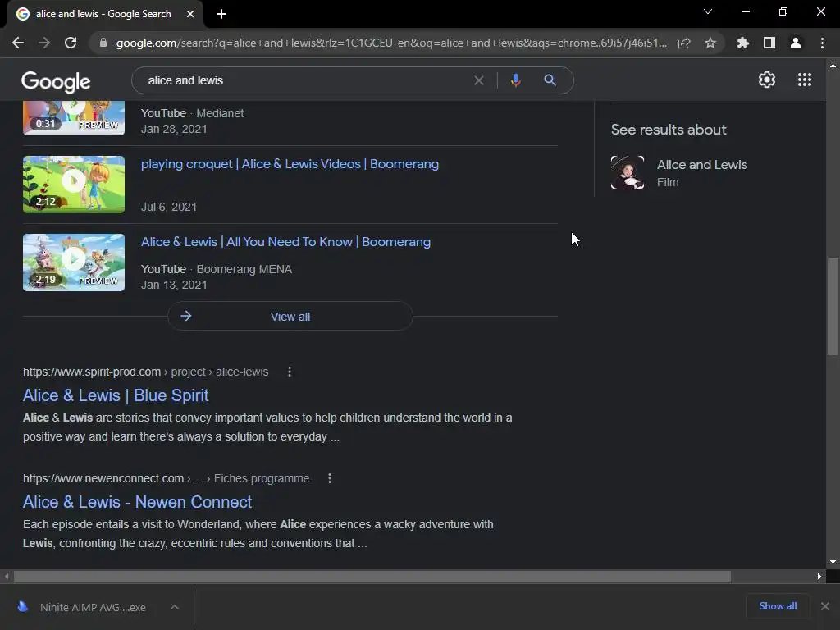Close the 'alice and lewis' tab
The width and height of the screenshot is (840, 630).
pyautogui.click(x=190, y=14)
